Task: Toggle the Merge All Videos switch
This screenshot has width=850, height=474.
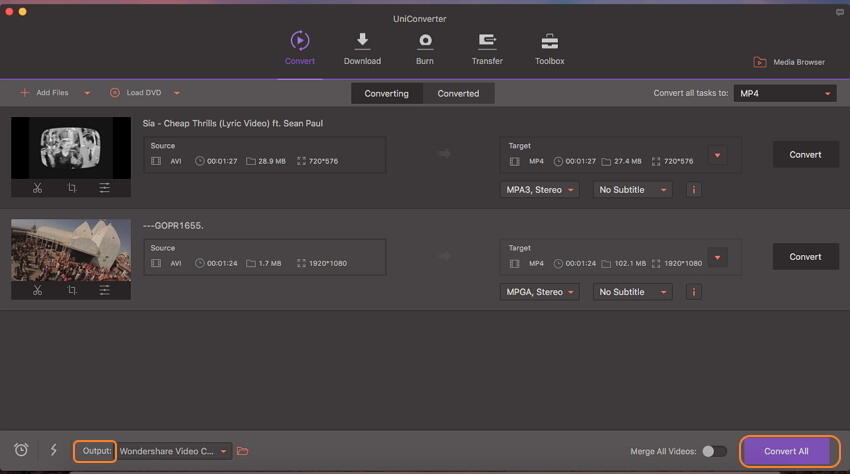Action: coord(714,451)
